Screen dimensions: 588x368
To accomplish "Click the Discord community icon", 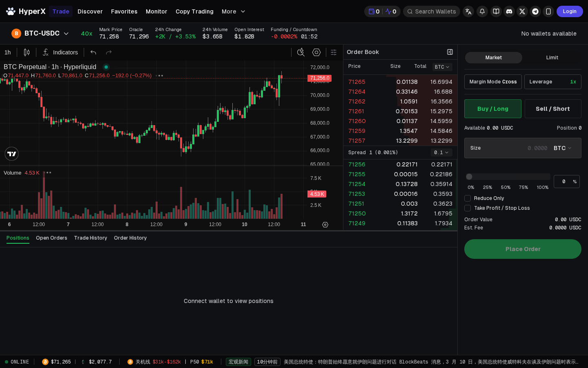I will pyautogui.click(x=509, y=11).
